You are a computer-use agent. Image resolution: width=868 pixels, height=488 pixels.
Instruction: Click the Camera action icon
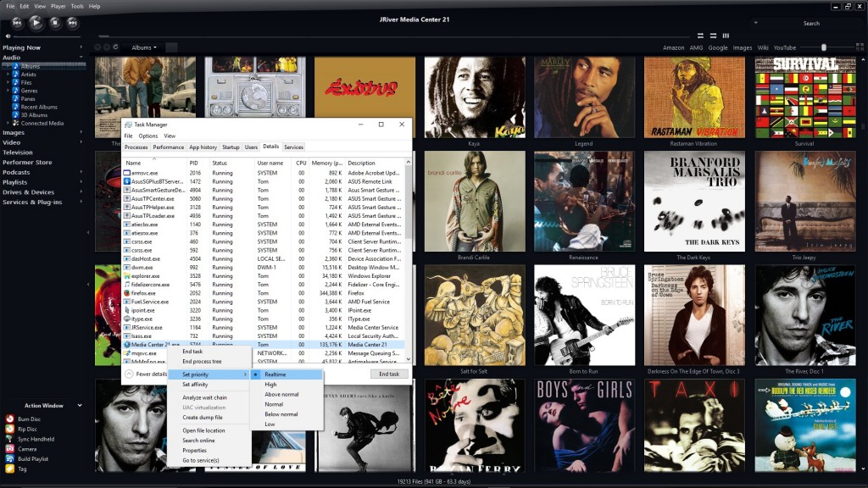(x=9, y=449)
